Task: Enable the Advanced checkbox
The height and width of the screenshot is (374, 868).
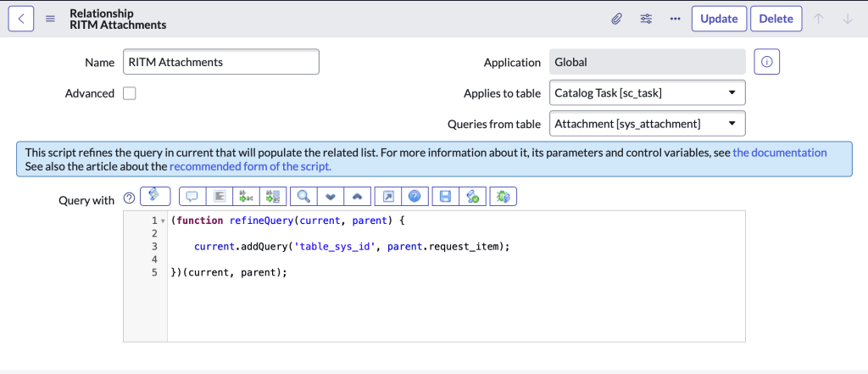Action: tap(130, 93)
